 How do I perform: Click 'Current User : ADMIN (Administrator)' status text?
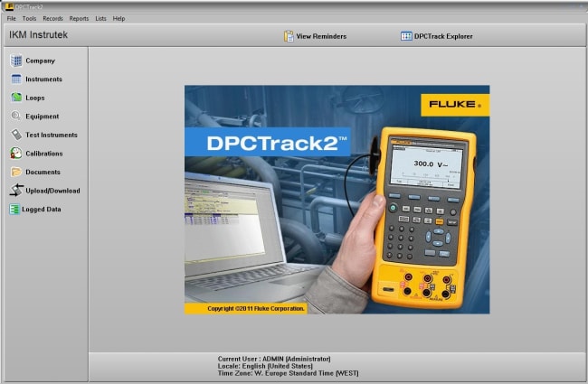(274, 359)
